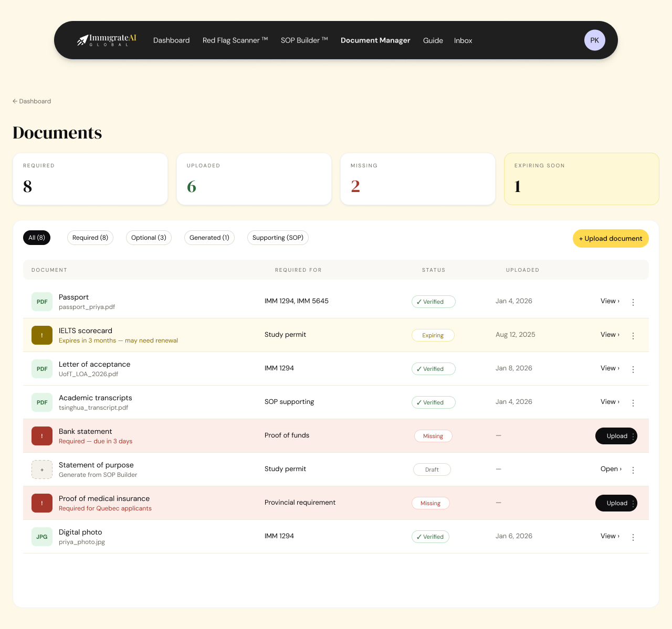The height and width of the screenshot is (629, 672).
Task: View the Passport document
Action: click(x=610, y=301)
